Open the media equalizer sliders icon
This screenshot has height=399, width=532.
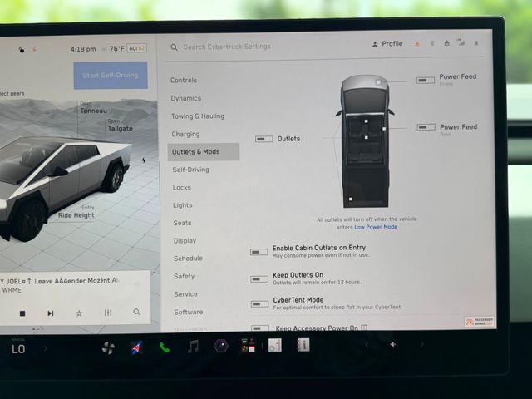click(108, 313)
